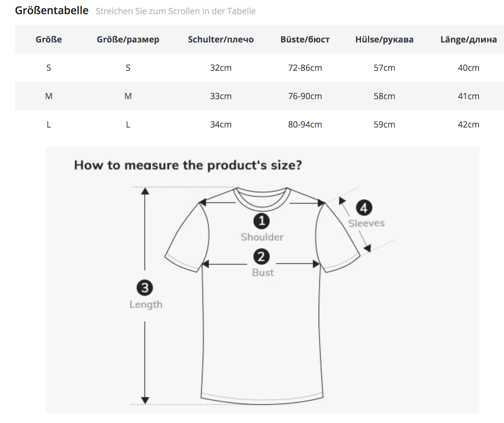Click the T-shirt collar in diagram
The width and height of the screenshot is (504, 423).
(x=262, y=198)
